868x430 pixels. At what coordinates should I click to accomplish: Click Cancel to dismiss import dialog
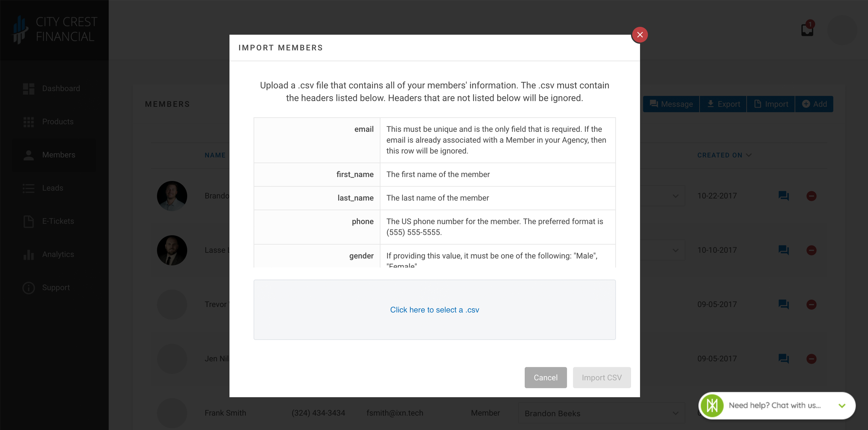click(545, 377)
